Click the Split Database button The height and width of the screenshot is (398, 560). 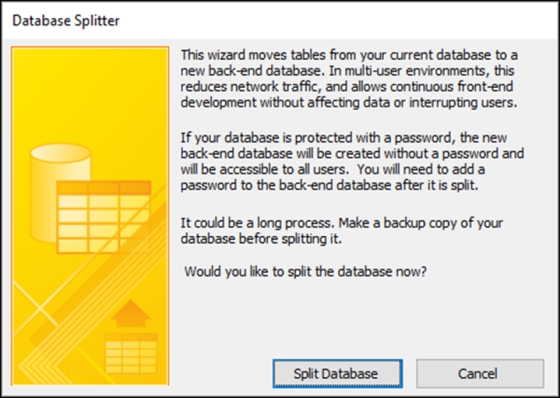[338, 374]
